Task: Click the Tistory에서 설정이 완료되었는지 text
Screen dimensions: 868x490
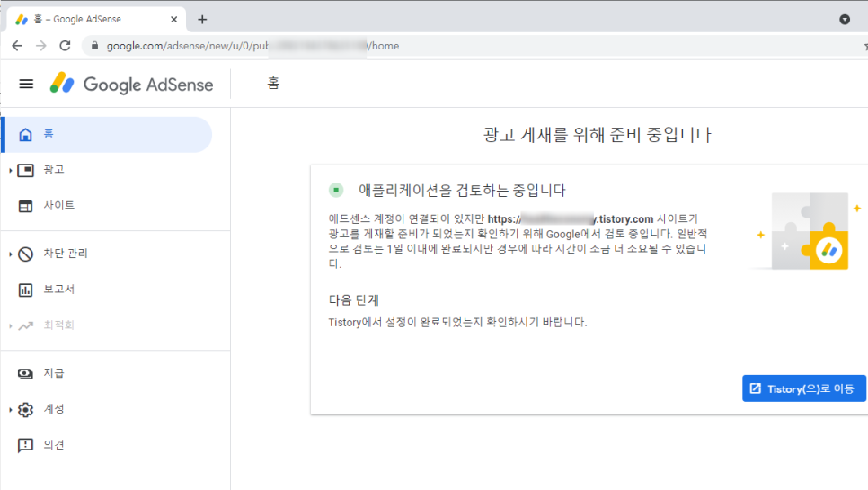Action: [x=457, y=322]
